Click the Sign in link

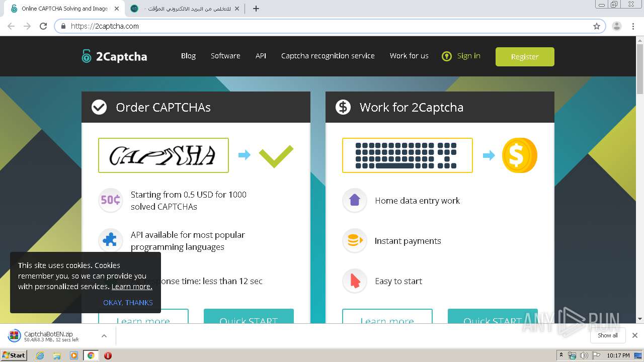(x=469, y=56)
